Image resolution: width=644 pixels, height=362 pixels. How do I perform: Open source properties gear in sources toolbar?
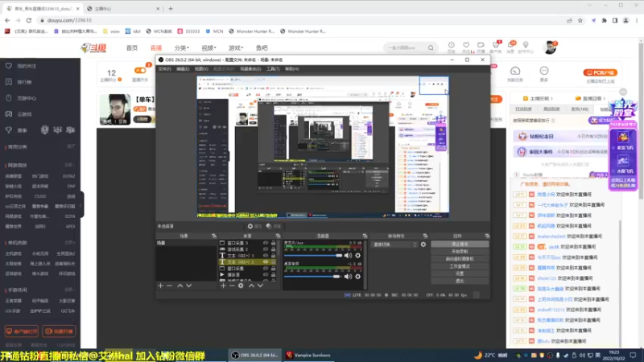coord(241,286)
